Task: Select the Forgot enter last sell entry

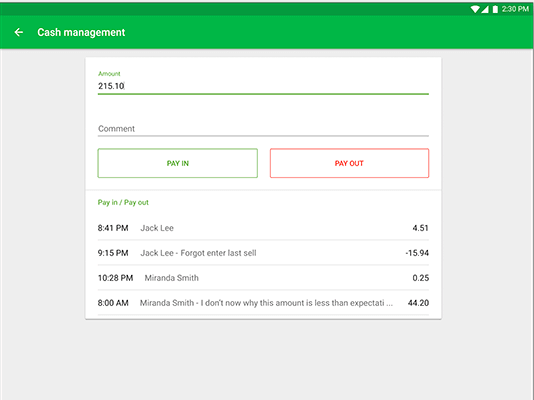Action: (263, 253)
